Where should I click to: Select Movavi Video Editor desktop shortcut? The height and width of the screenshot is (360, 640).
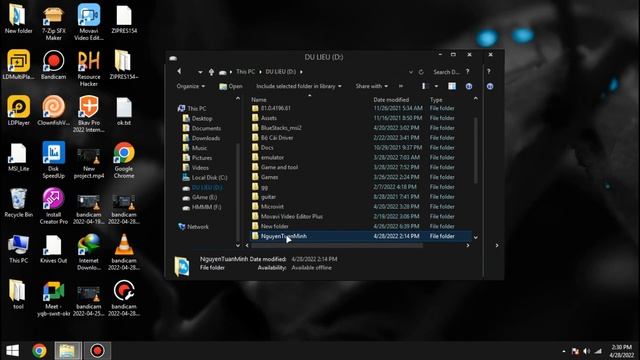point(89,22)
